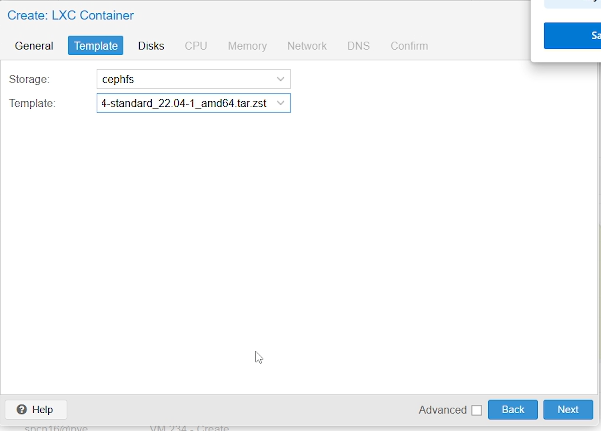Enable the Advanced checkbox
This screenshot has height=431, width=601.
476,410
